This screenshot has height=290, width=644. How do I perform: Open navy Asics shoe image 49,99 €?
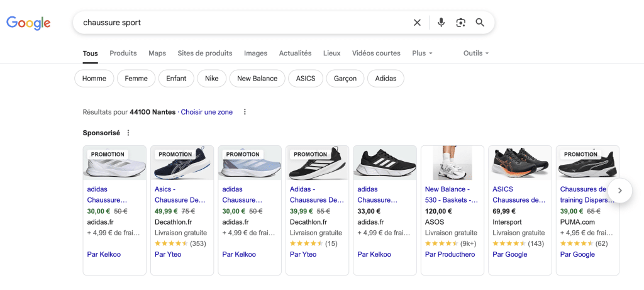(182, 163)
